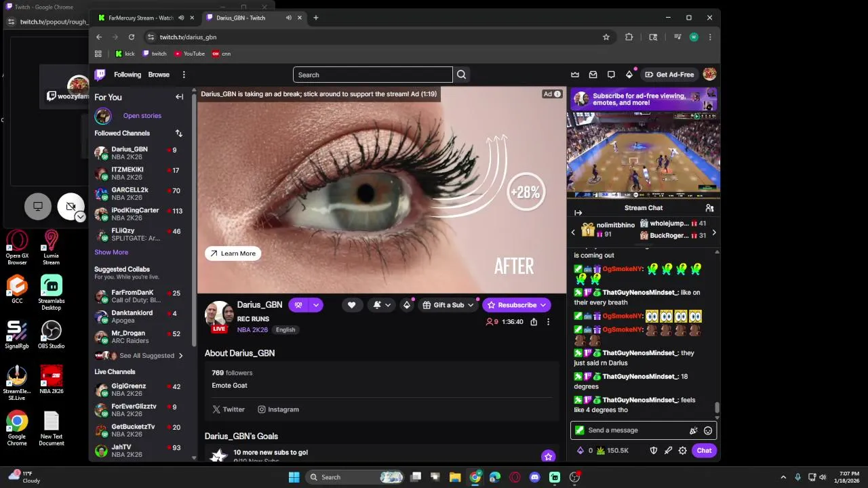868x488 pixels.
Task: Show the previous gift leaderboard entries
Action: pyautogui.click(x=573, y=232)
